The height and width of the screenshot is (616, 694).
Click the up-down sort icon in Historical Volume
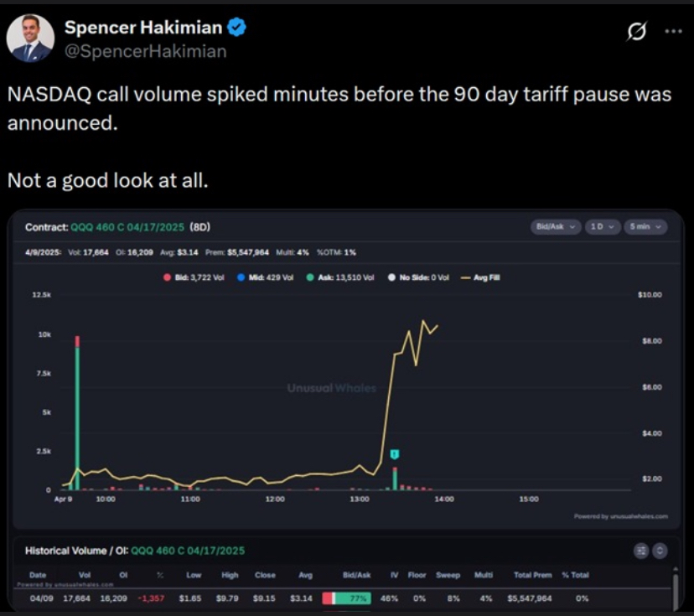(660, 551)
